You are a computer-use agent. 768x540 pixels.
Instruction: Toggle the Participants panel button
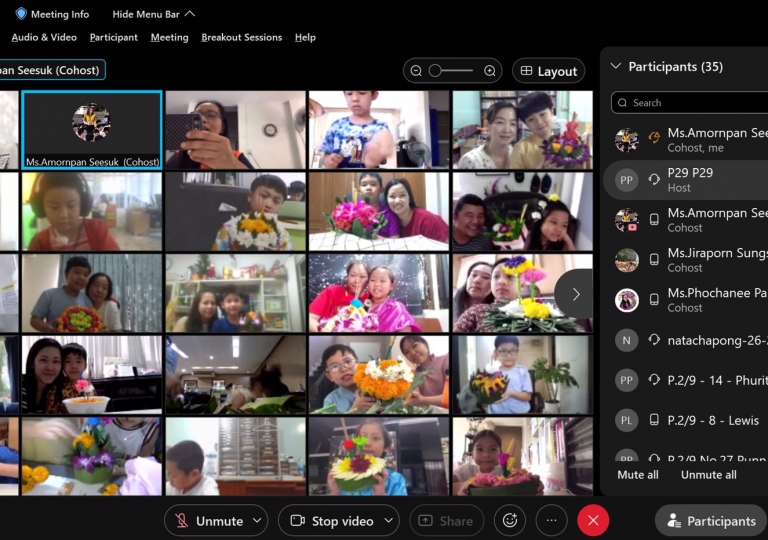coord(713,520)
